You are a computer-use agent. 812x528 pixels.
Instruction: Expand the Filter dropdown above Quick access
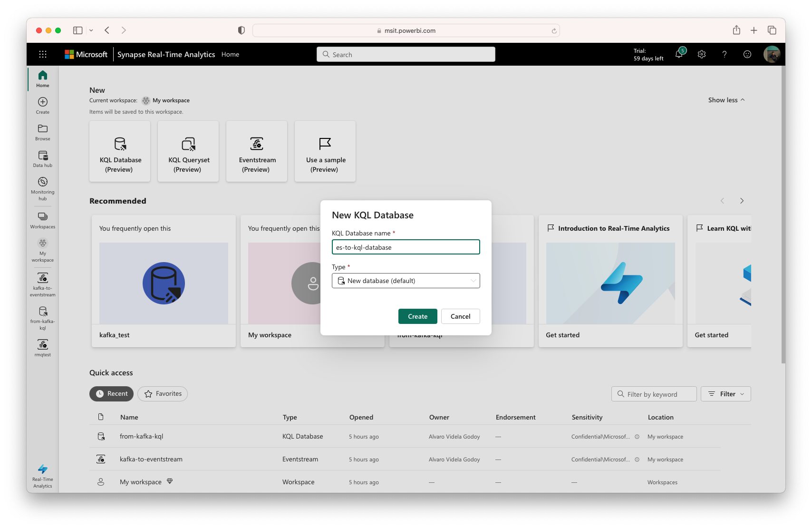pos(725,394)
